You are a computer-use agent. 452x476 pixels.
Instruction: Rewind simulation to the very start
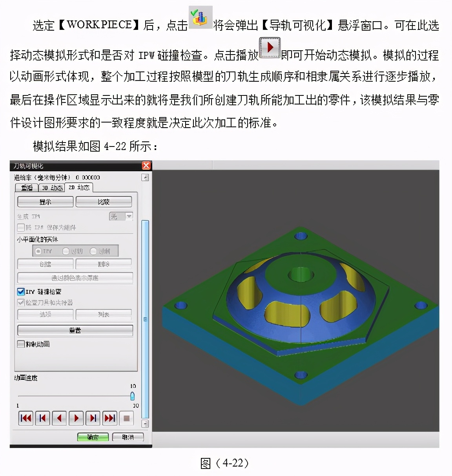[26, 418]
